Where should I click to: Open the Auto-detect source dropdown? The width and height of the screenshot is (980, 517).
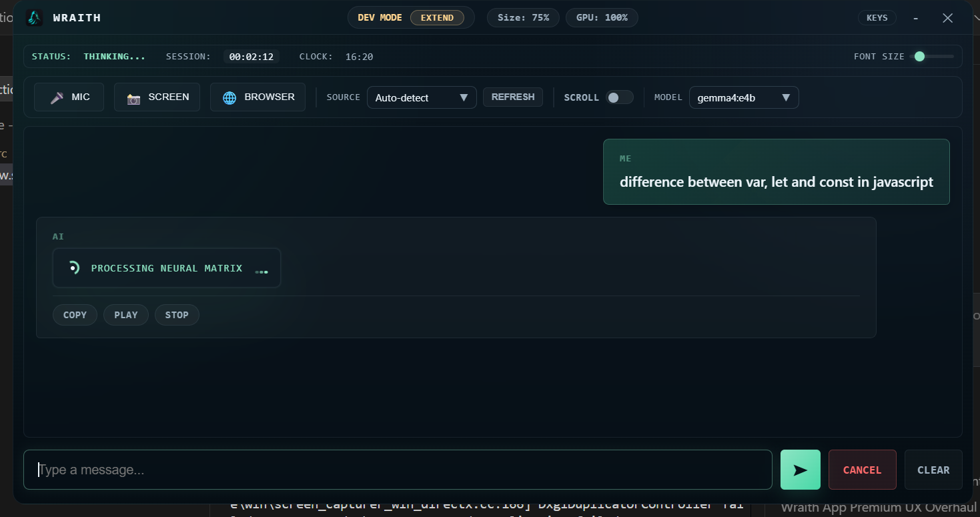[422, 97]
